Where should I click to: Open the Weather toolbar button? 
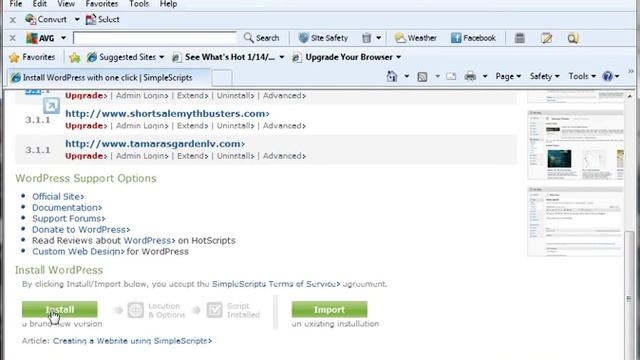[416, 38]
